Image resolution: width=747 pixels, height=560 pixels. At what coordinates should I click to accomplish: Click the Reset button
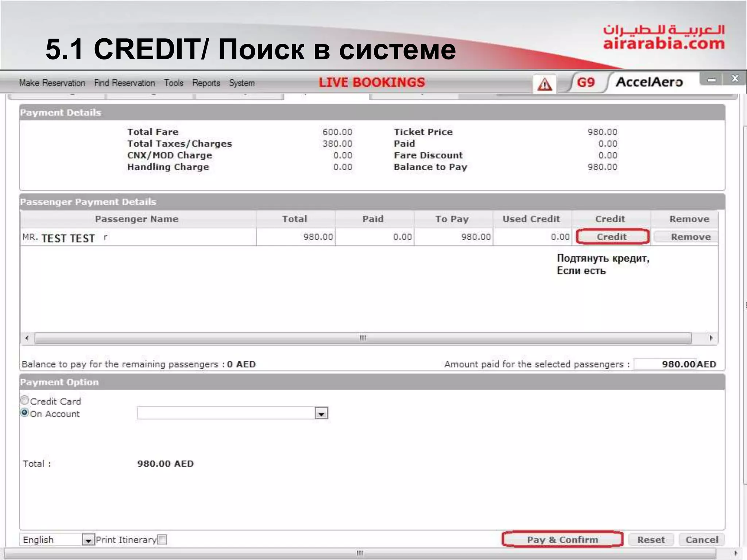point(651,540)
